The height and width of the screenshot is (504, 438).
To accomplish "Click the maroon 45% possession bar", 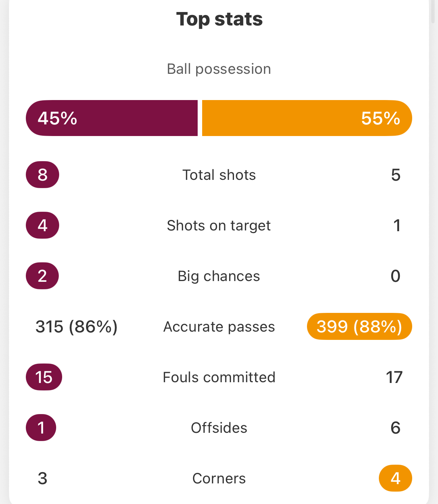I will tap(112, 118).
